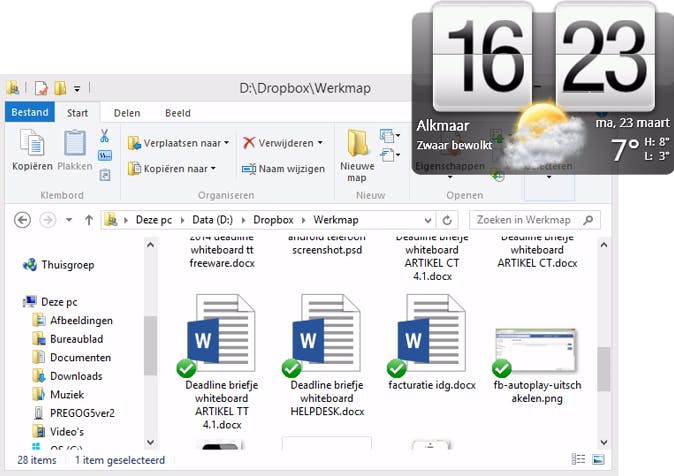Viewport: 674px width, 476px height.
Task: Click the file list scrollbar down arrow
Action: (x=604, y=442)
